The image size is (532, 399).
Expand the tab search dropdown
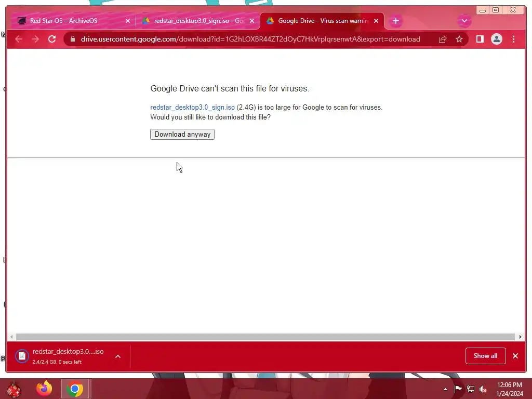(x=464, y=21)
